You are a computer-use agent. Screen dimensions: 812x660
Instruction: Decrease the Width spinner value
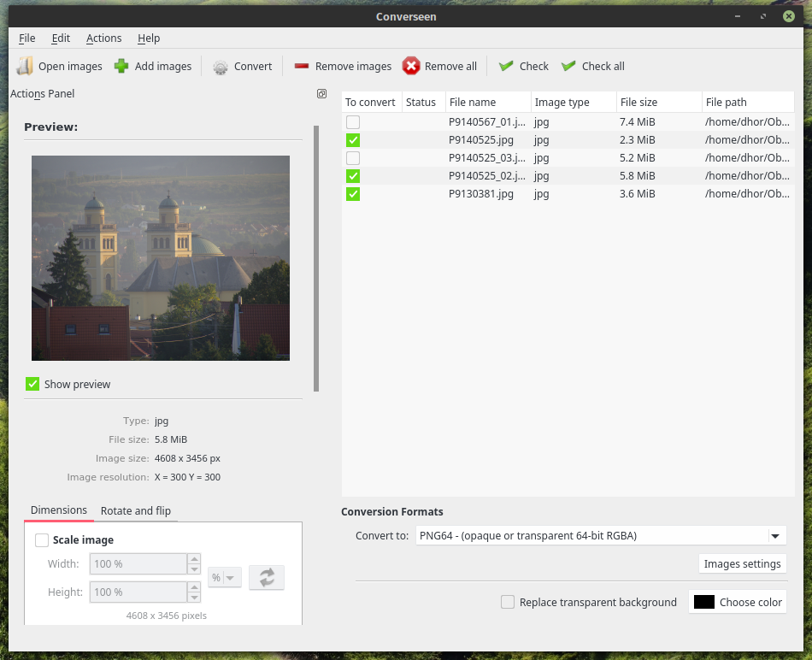point(194,569)
